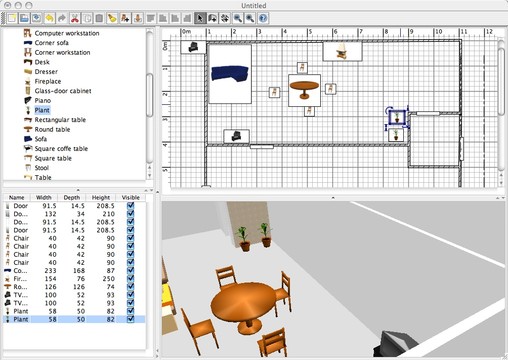Select the blue corner sofa in plan
Image resolution: width=508 pixels, height=360 pixels.
[230, 74]
